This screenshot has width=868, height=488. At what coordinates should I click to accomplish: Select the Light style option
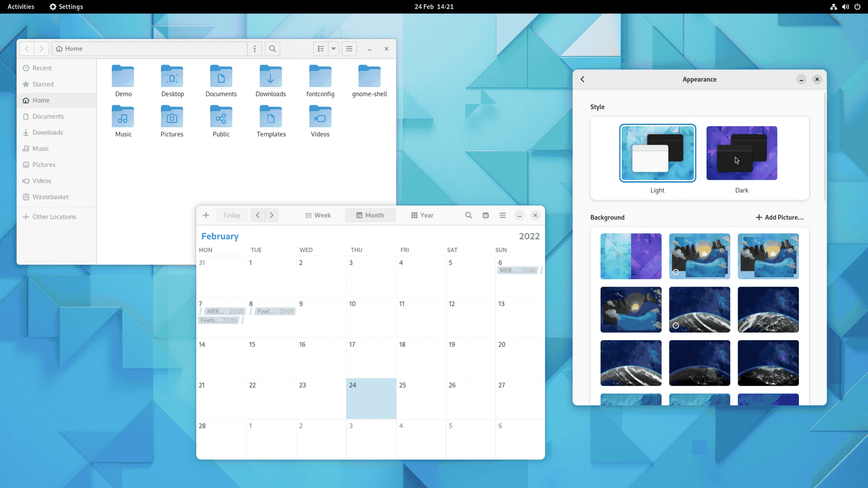[657, 154]
